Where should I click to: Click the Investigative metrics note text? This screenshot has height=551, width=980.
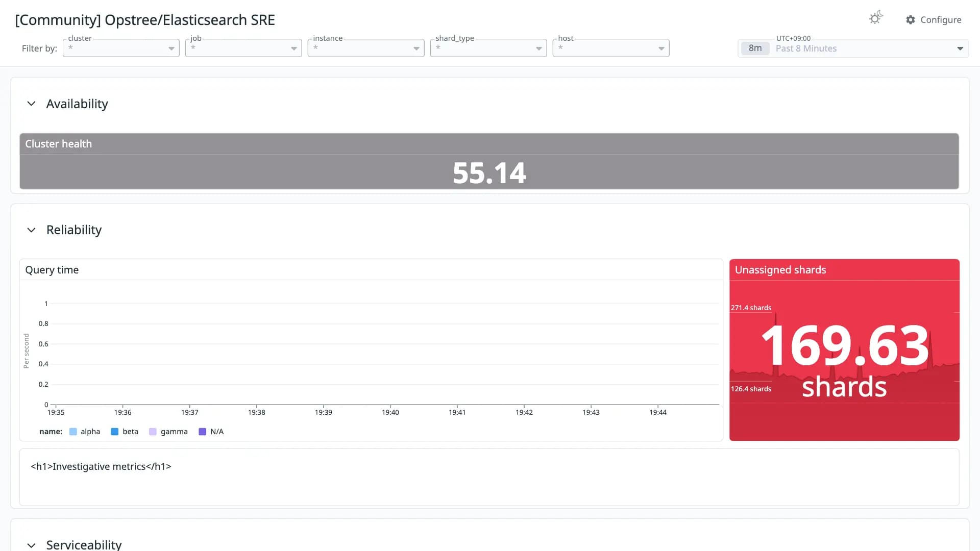[101, 466]
